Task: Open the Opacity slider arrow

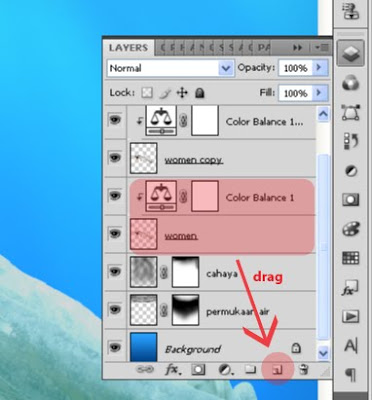Action: 319,68
